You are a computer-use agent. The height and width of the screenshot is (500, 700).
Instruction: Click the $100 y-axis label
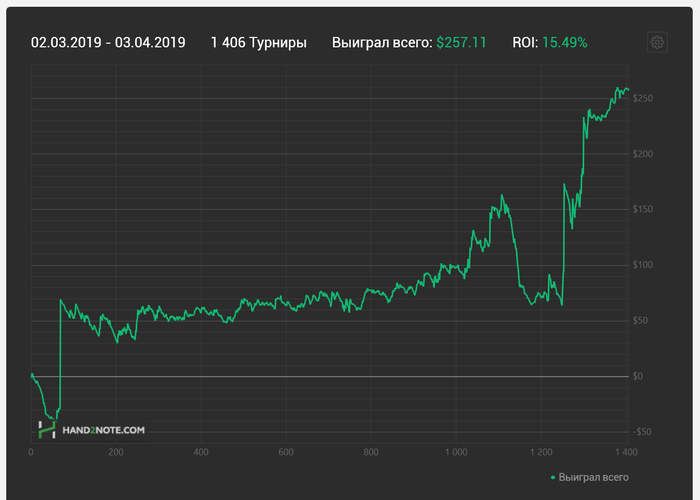642,265
